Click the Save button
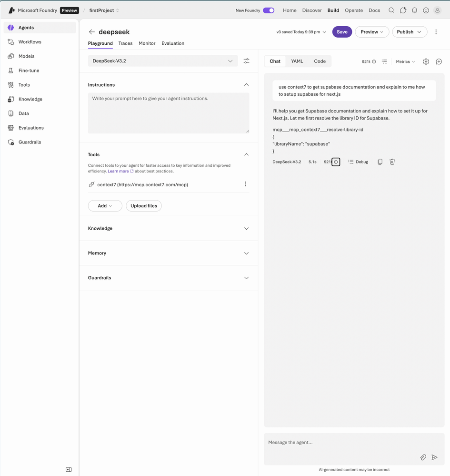Image resolution: width=450 pixels, height=476 pixels. point(342,32)
